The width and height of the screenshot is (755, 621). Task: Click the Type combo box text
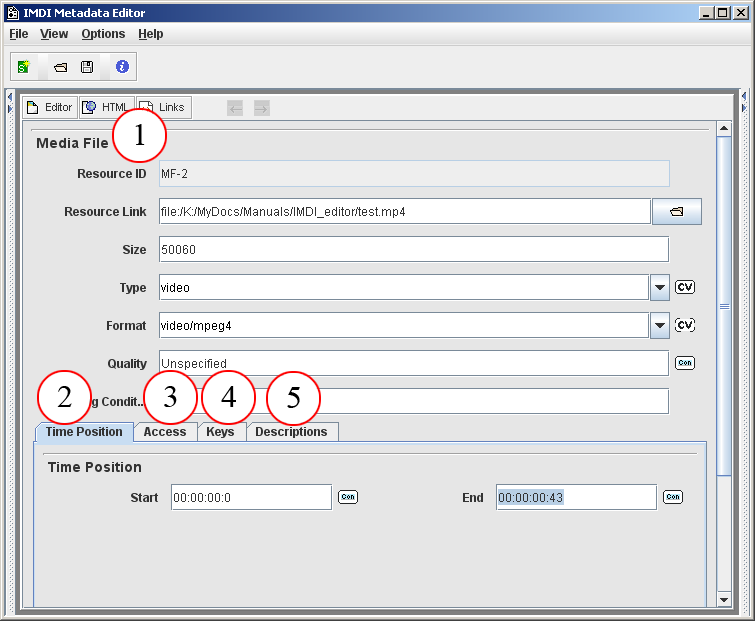coord(404,287)
